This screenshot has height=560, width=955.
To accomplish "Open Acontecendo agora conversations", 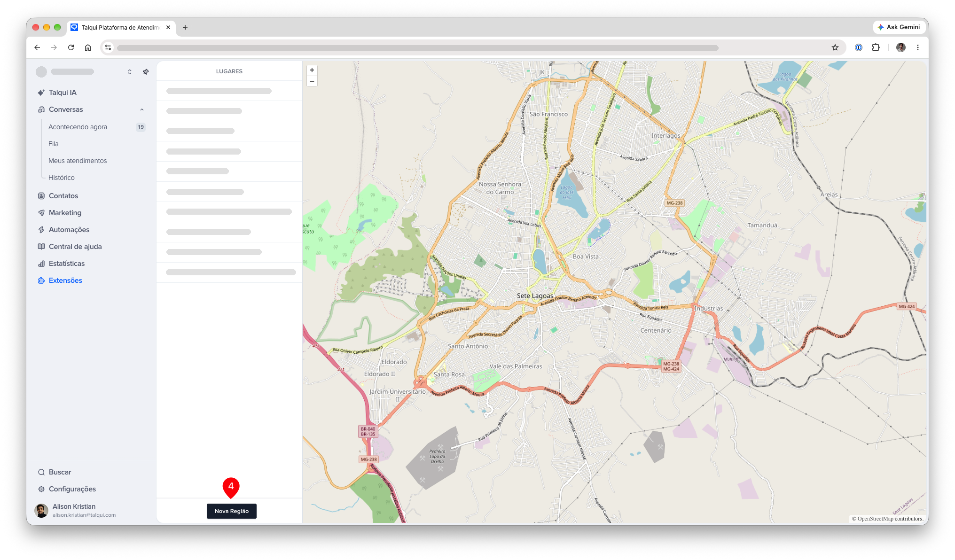I will [78, 127].
